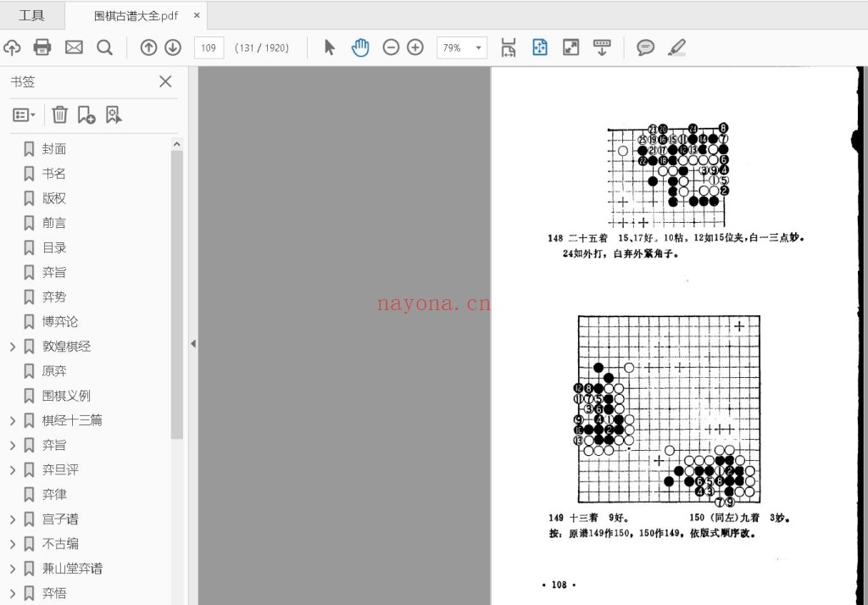
Task: Expand the 不古编 bookmark
Action: pyautogui.click(x=13, y=545)
